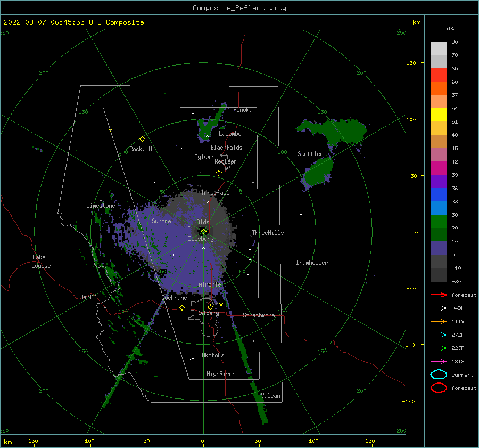Click the white 04DK arrow in legend

(439, 308)
